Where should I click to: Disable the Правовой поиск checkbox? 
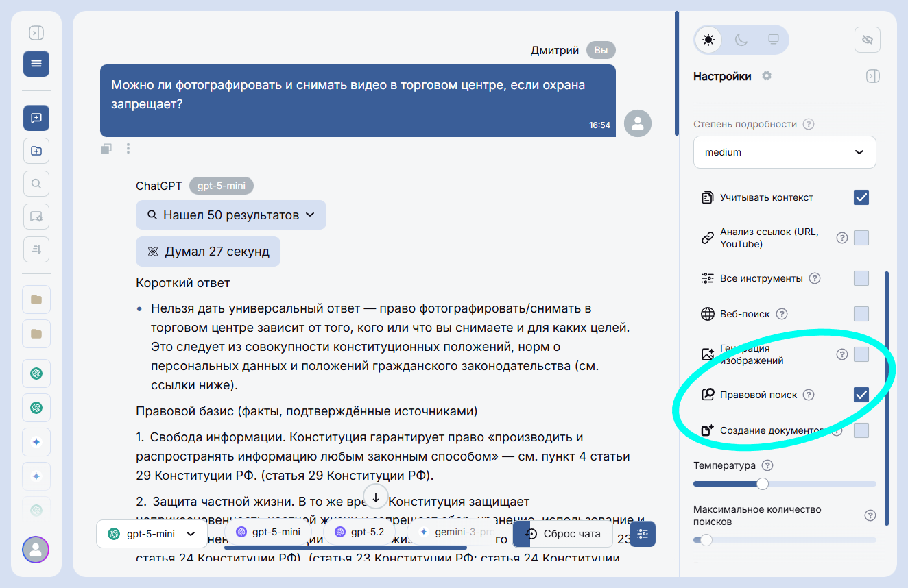tap(863, 394)
